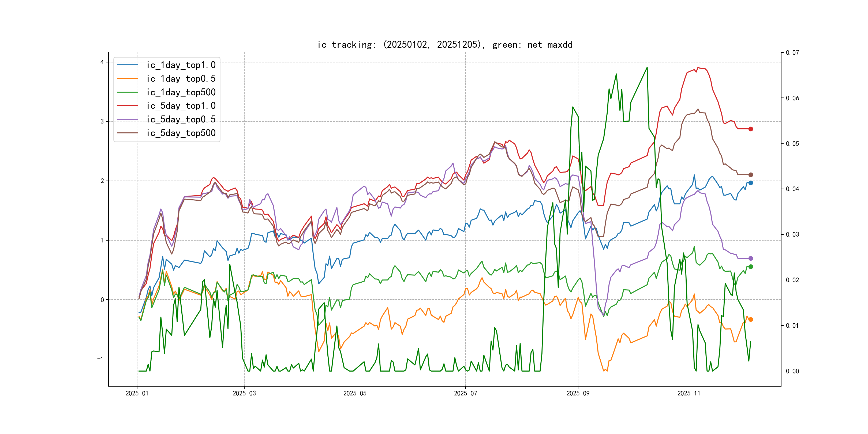This screenshot has height=434, width=868.
Task: Click the blue endpoint dot marker
Action: pyautogui.click(x=750, y=183)
